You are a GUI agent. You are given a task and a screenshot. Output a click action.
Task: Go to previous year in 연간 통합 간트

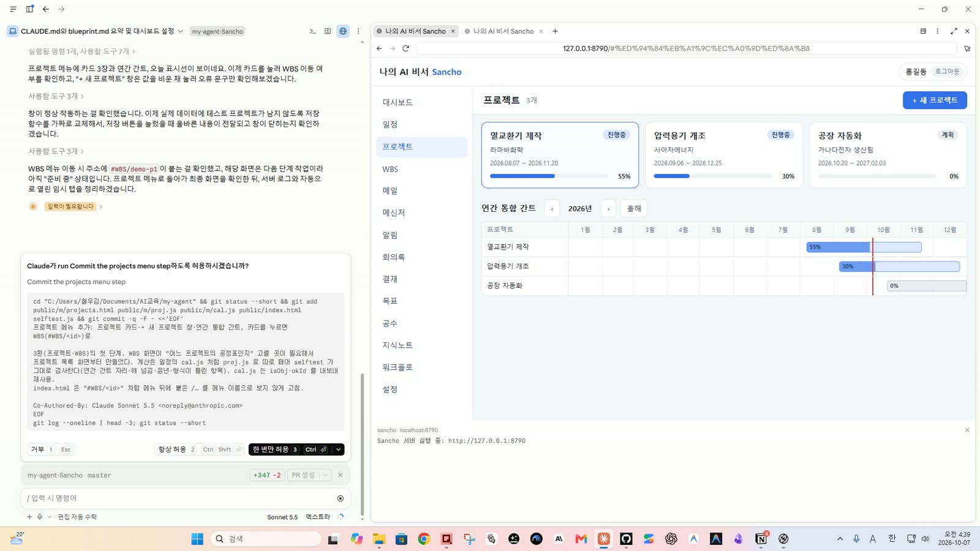(552, 209)
